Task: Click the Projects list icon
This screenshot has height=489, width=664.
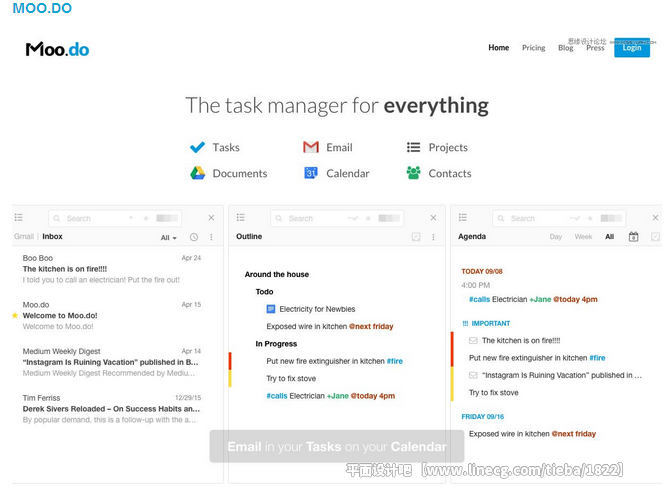Action: coord(413,147)
